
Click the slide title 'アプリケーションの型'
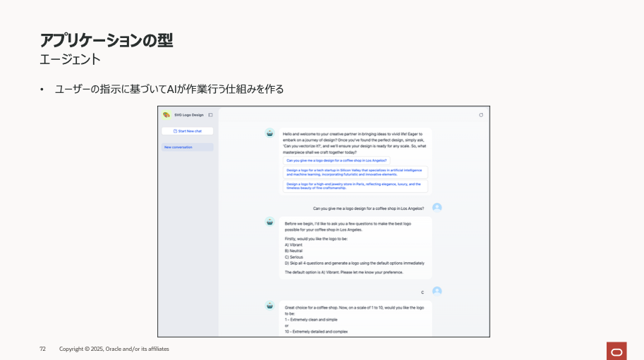click(107, 40)
